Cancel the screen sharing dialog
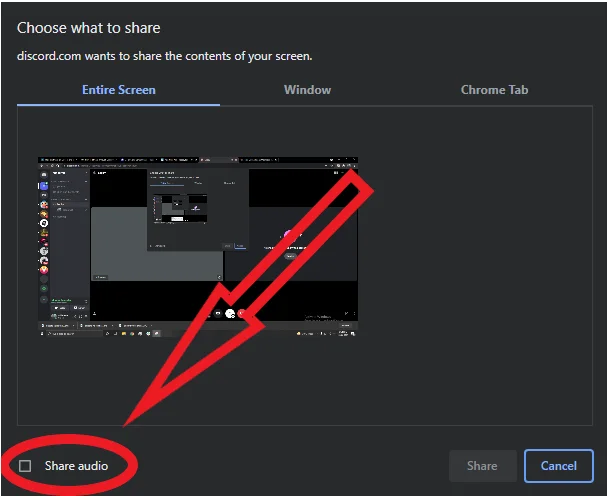 pos(558,466)
